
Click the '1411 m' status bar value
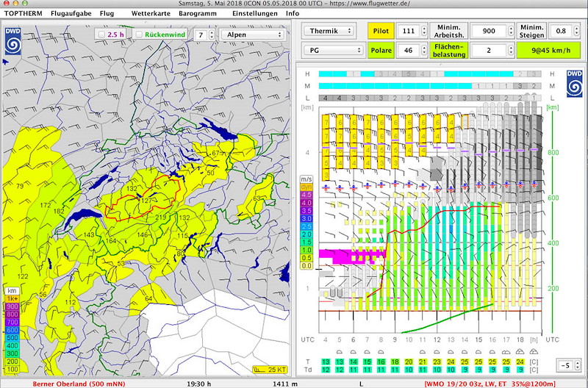(285, 384)
